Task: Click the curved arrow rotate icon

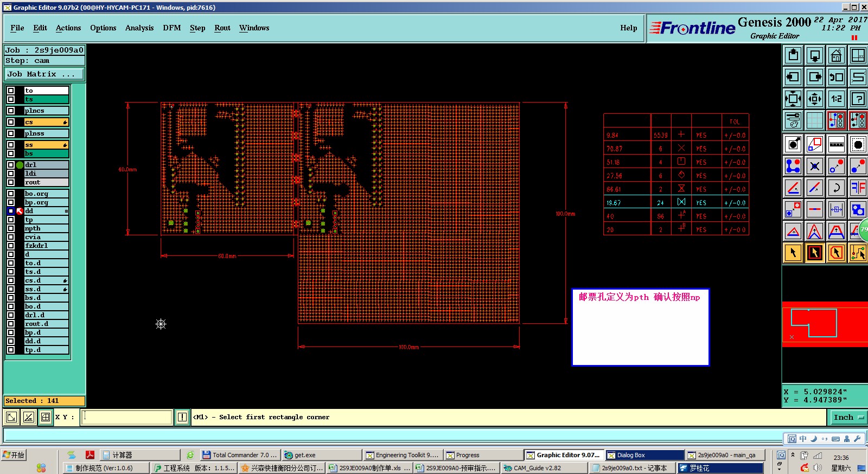Action: [837, 188]
